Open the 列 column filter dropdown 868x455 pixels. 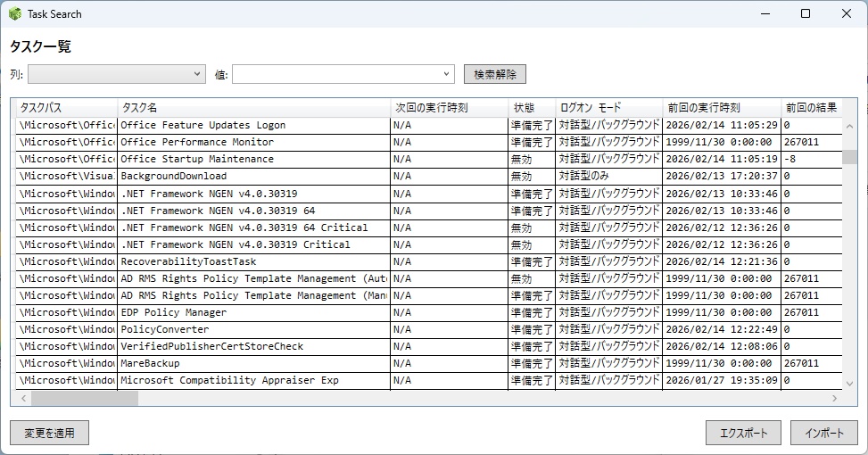pos(117,74)
